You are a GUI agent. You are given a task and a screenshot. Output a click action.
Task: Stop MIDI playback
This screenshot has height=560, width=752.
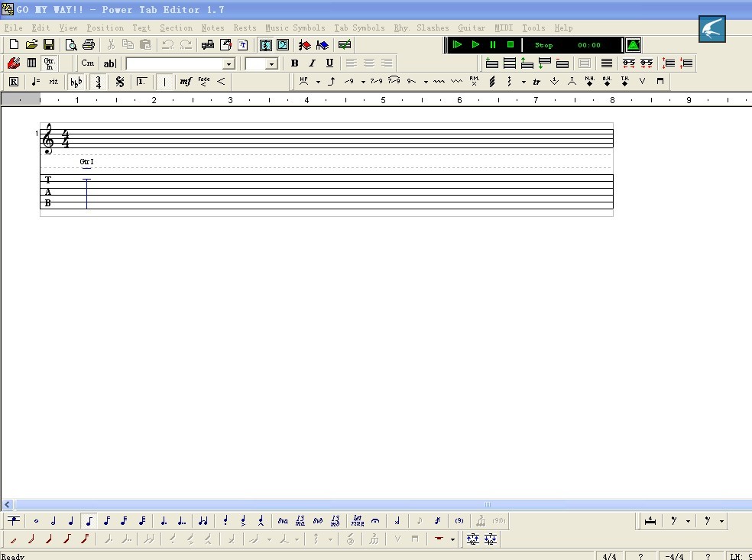click(x=511, y=44)
